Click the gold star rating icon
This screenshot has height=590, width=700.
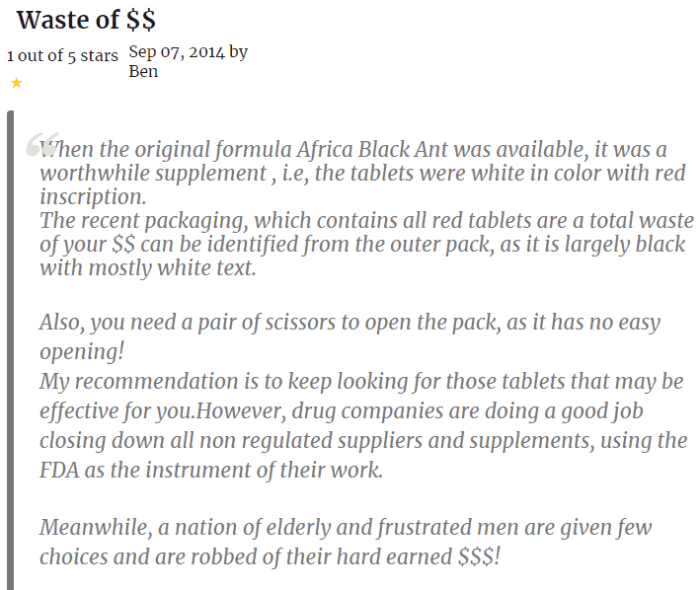click(17, 84)
